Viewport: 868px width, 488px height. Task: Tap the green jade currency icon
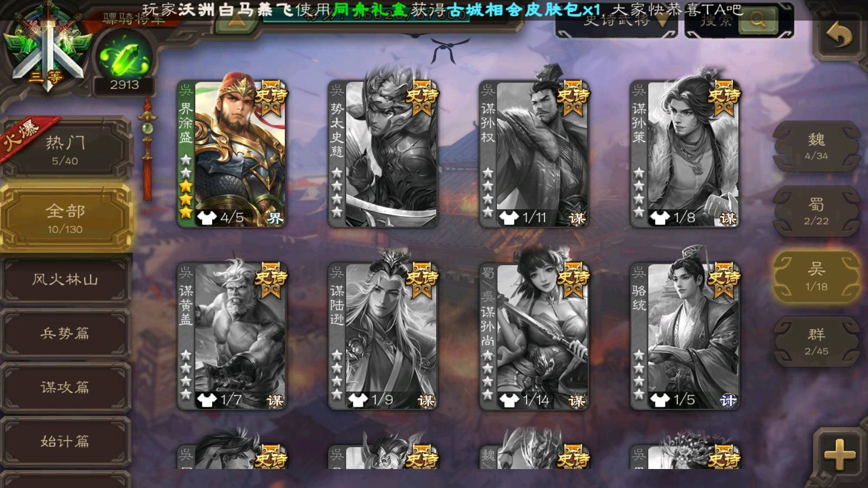(x=124, y=55)
